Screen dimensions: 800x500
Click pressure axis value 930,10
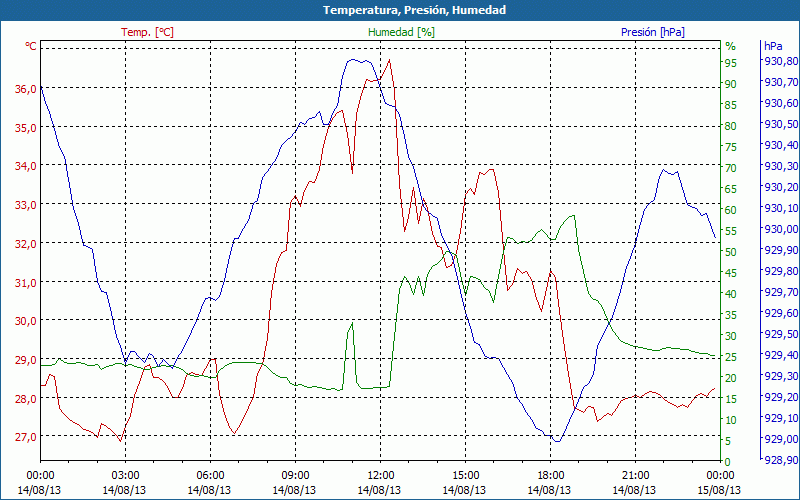coord(781,208)
